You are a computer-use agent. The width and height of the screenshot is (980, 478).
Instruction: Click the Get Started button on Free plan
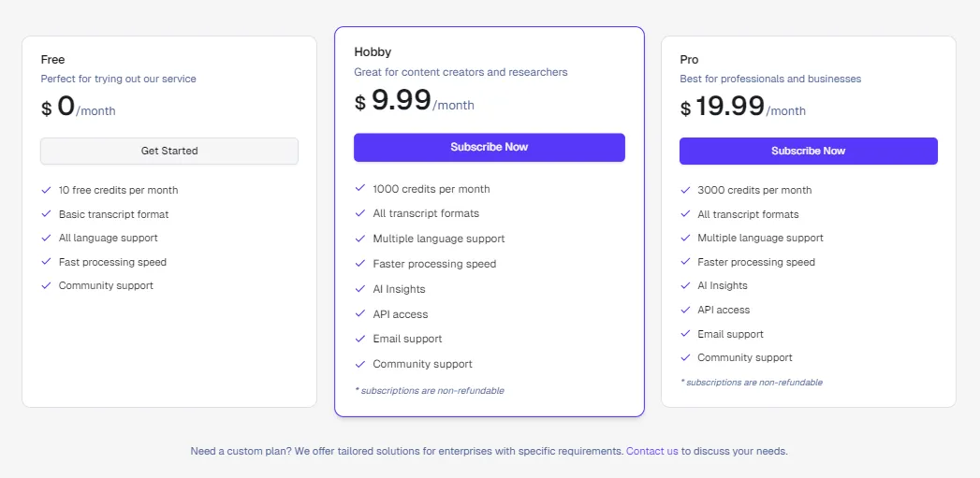(169, 151)
